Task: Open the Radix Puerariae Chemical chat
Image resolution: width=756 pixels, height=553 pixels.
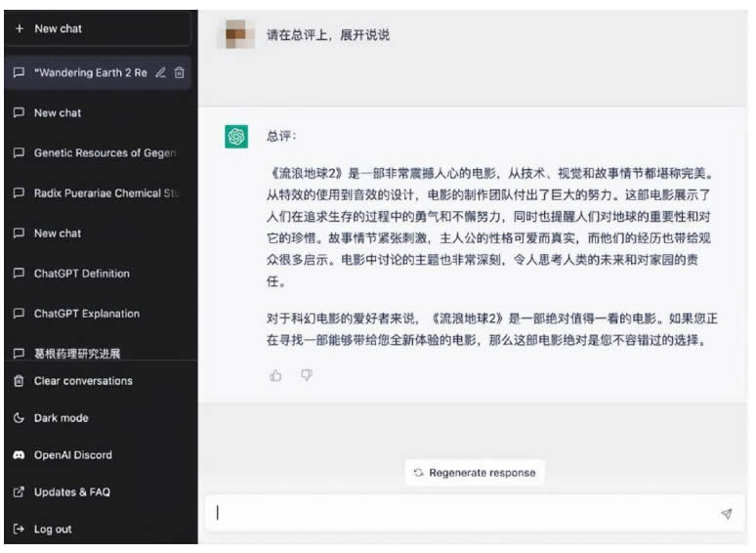Action: tap(106, 193)
